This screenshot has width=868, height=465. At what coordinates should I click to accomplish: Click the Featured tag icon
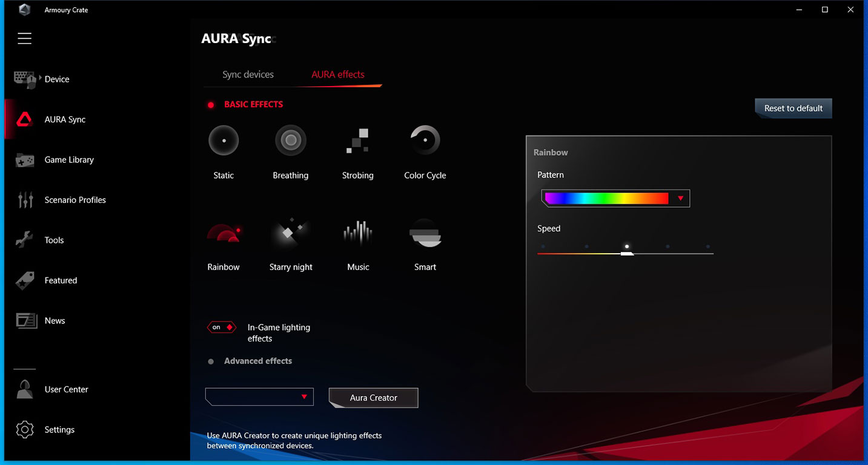25,280
